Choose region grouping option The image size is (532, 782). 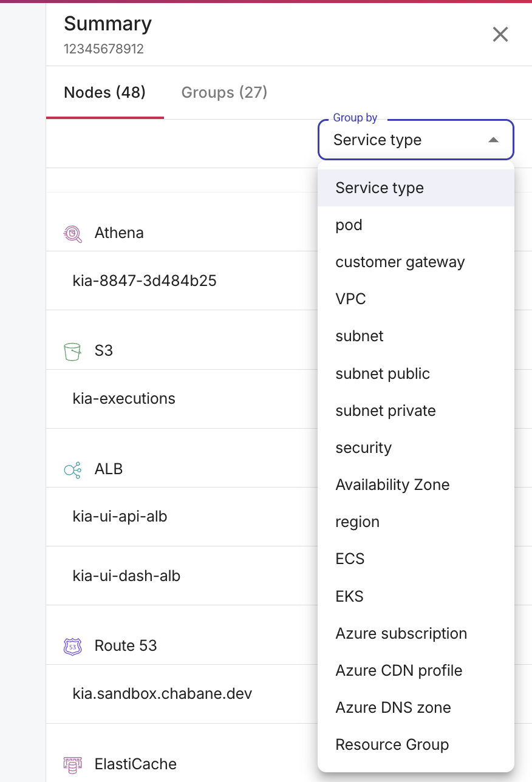416,522
